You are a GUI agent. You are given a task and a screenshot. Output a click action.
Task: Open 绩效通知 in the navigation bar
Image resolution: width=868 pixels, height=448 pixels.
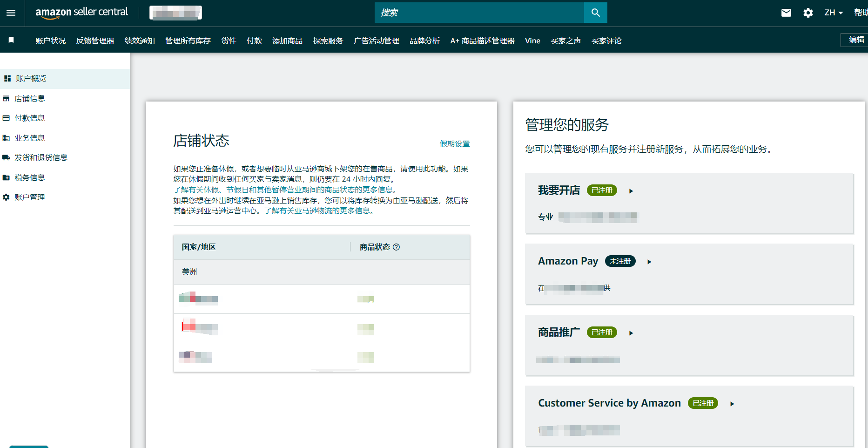[x=140, y=41]
